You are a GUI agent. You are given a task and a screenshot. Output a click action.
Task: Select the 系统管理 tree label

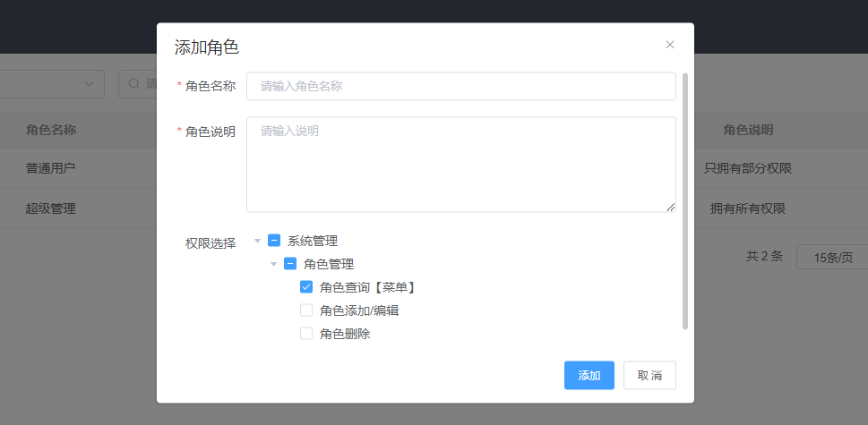(313, 241)
